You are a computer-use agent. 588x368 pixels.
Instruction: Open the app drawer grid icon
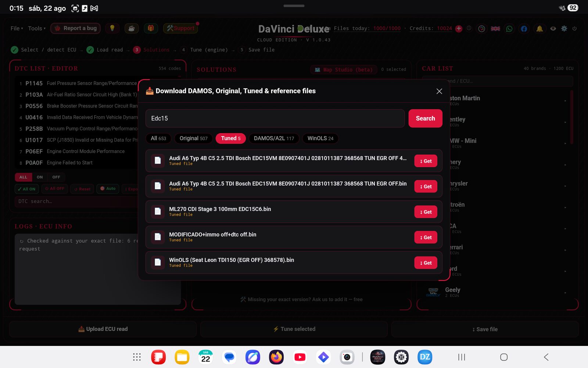137,357
